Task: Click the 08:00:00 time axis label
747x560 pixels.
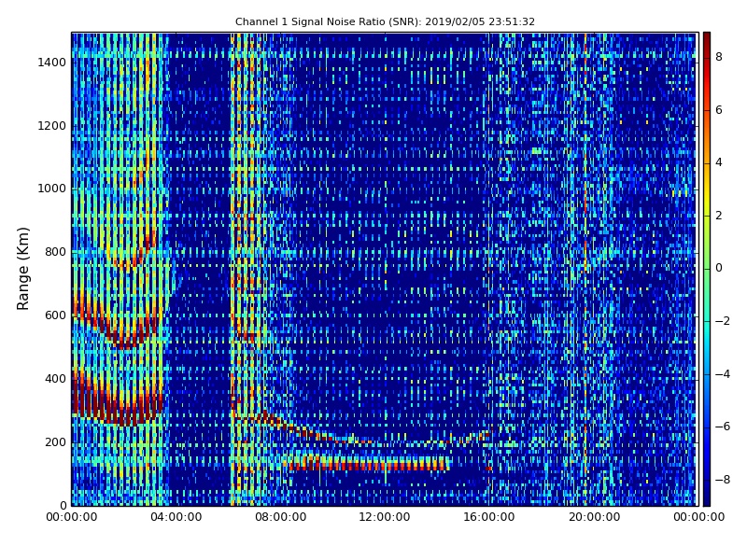Action: tap(281, 517)
